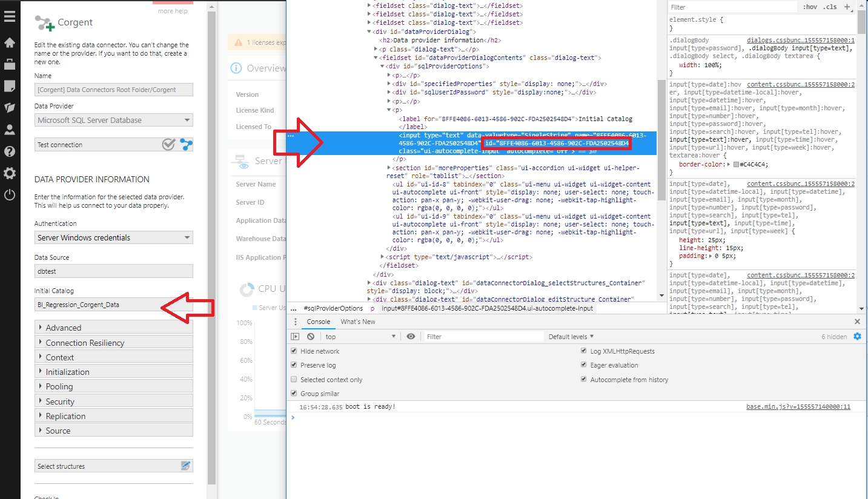Click the power log off icon

pos(9,195)
